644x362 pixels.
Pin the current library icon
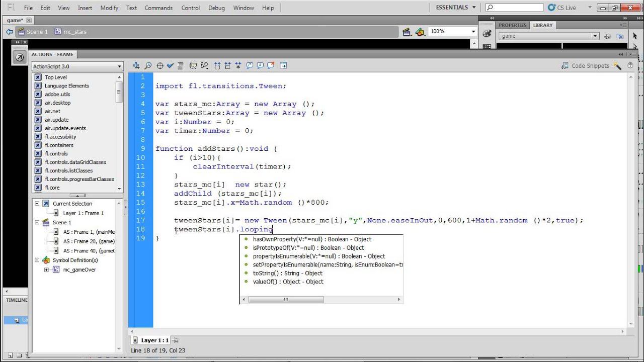click(608, 36)
